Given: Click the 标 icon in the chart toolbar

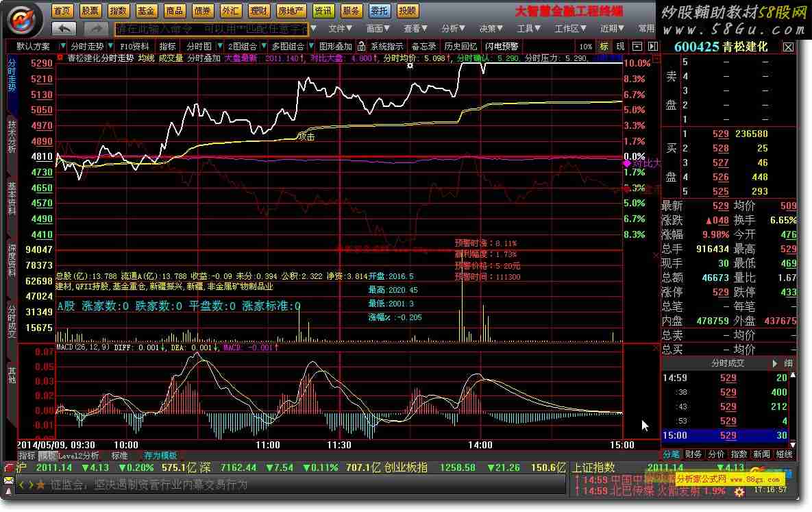Looking at the screenshot, I should click(x=604, y=46).
